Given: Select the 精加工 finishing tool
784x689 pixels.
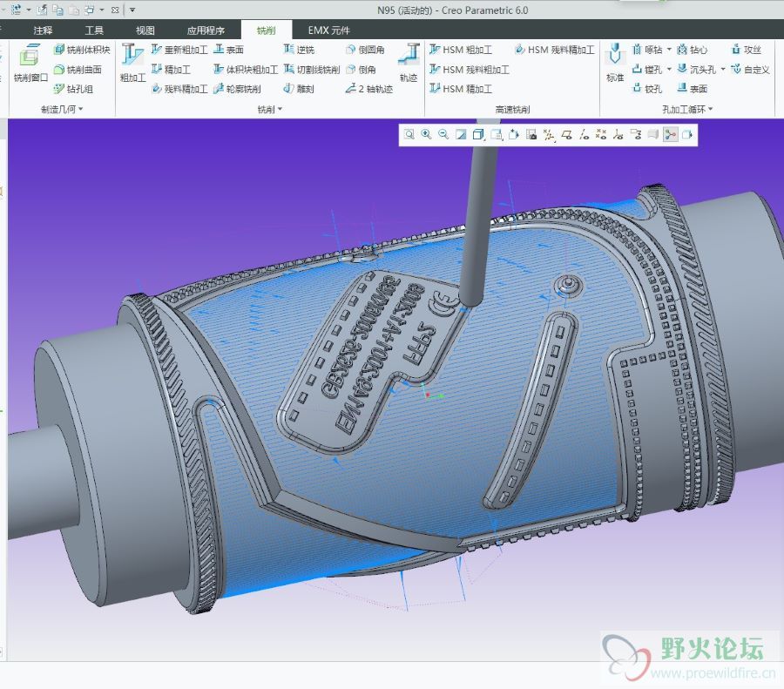Looking at the screenshot, I should click(x=171, y=69).
